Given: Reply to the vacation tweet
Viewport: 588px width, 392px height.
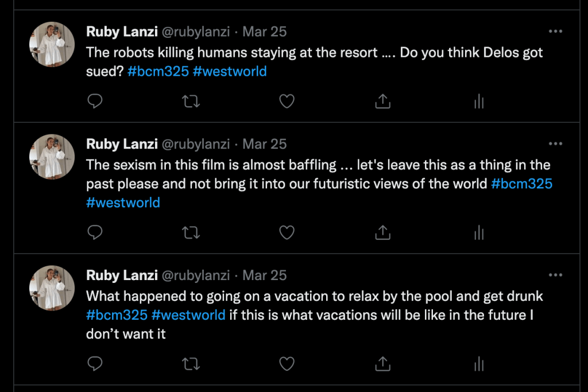Looking at the screenshot, I should 95,363.
